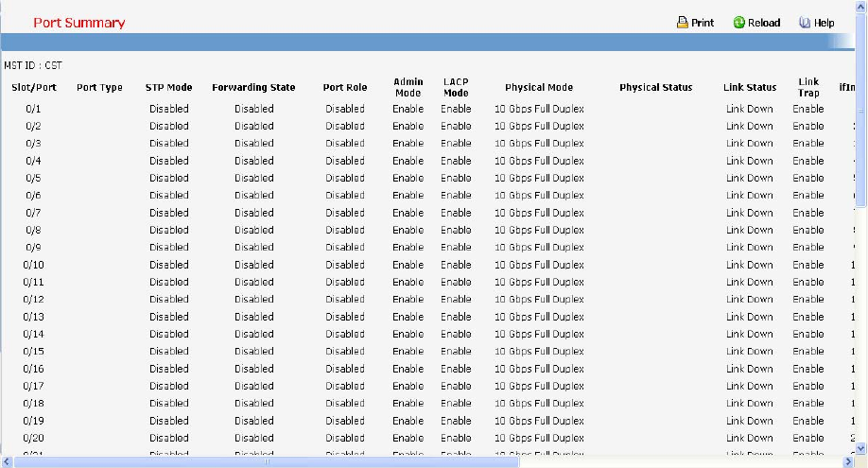The height and width of the screenshot is (468, 868).
Task: Click the Print text link
Action: [703, 23]
